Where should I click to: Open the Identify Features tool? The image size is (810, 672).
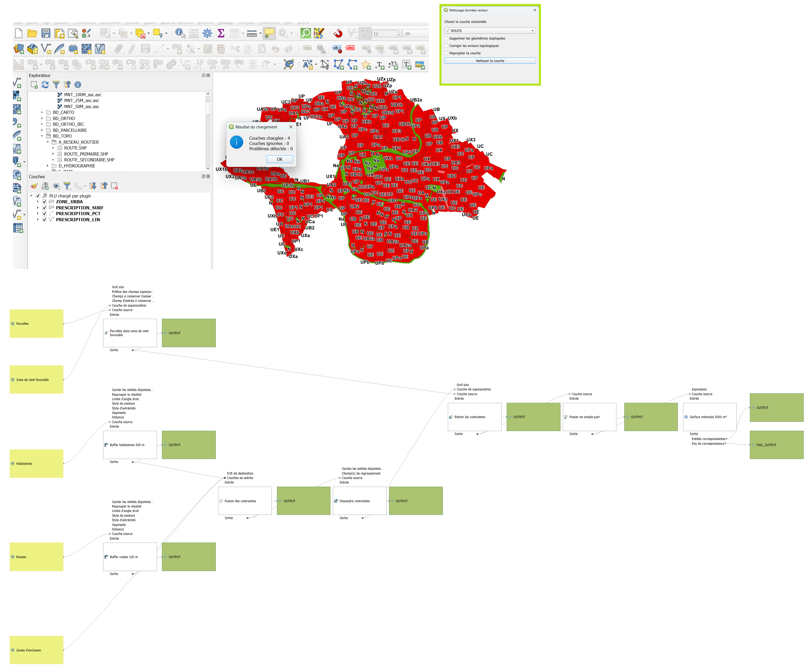[x=180, y=33]
